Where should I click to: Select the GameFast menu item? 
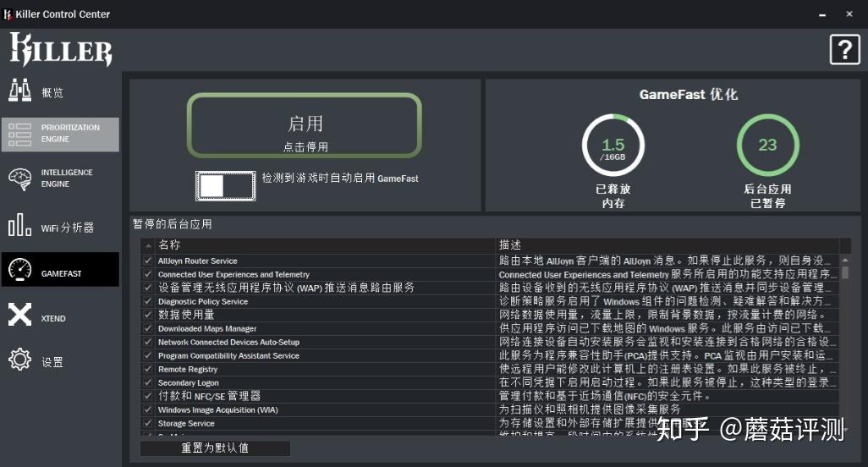(60, 270)
